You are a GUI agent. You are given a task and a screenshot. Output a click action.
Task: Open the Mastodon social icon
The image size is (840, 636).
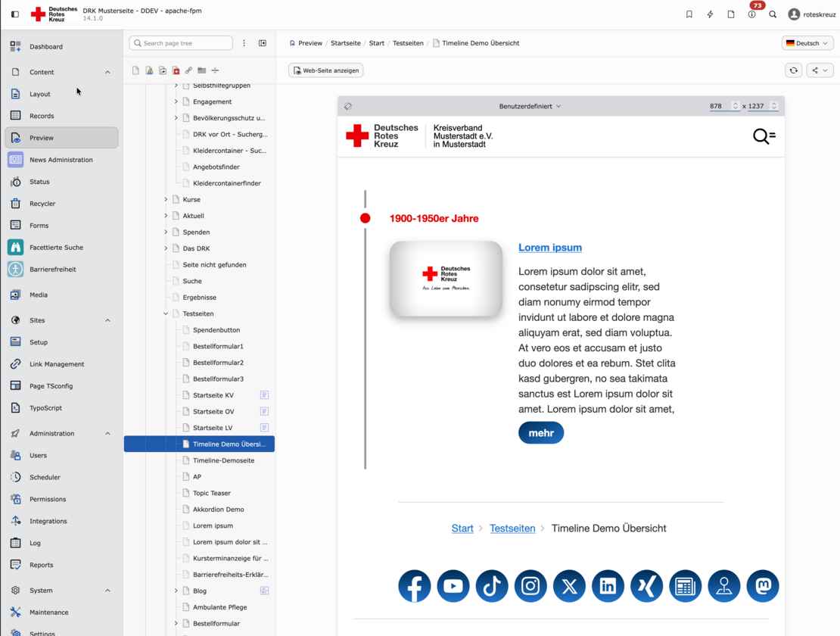tap(762, 586)
